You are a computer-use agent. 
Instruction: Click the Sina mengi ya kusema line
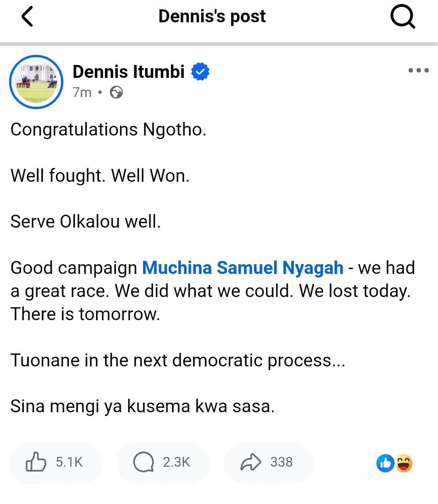coord(142,406)
